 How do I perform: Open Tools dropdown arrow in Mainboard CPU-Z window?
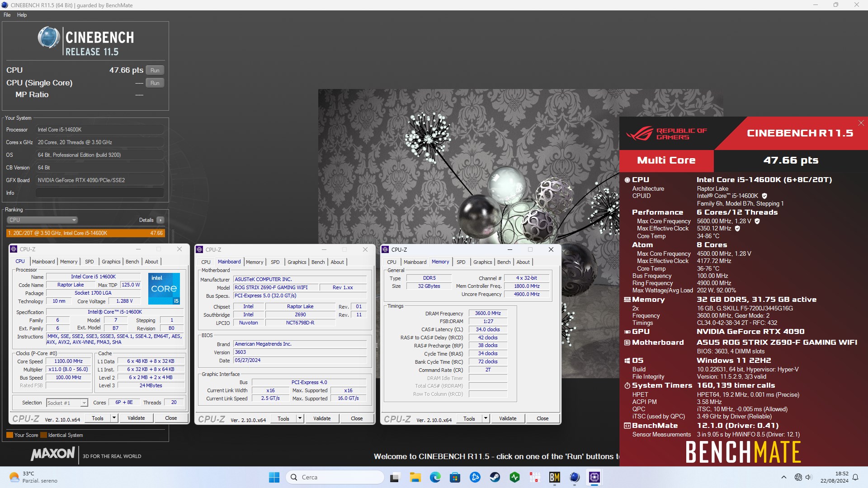pos(300,418)
